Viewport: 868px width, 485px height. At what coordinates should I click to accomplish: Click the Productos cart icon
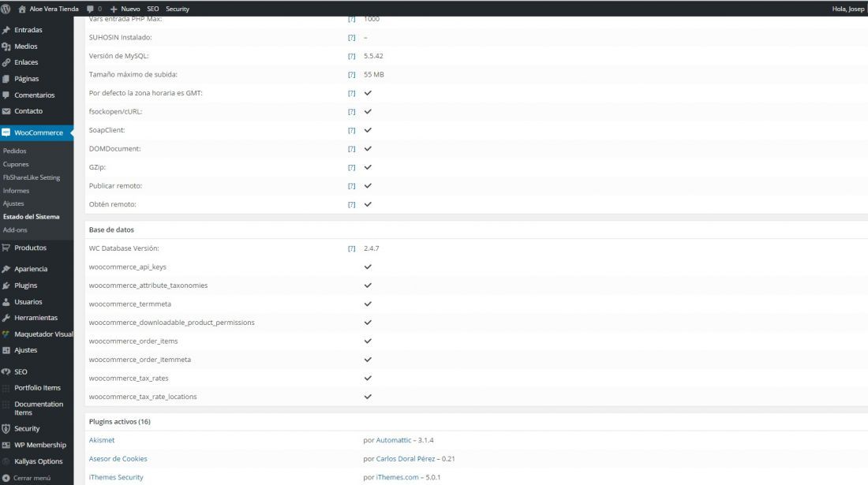(6, 248)
